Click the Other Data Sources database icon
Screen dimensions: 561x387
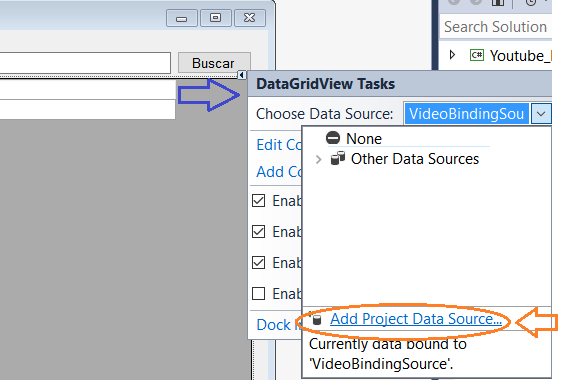click(338, 158)
